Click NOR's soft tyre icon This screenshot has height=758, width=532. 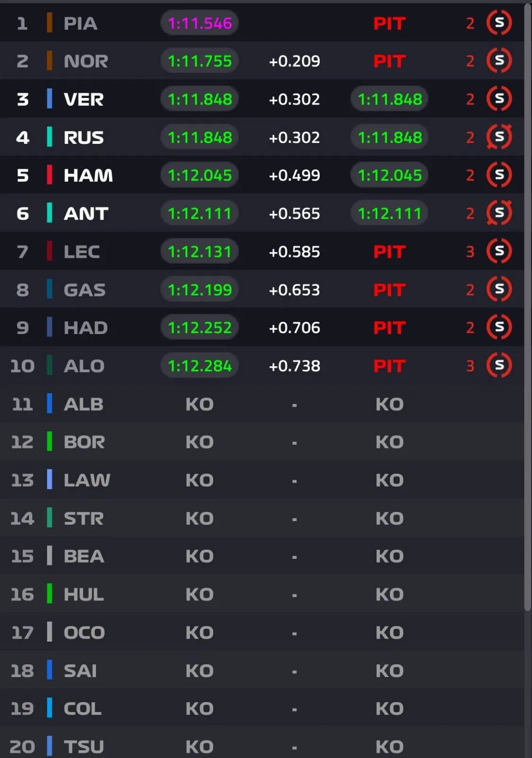tap(499, 61)
